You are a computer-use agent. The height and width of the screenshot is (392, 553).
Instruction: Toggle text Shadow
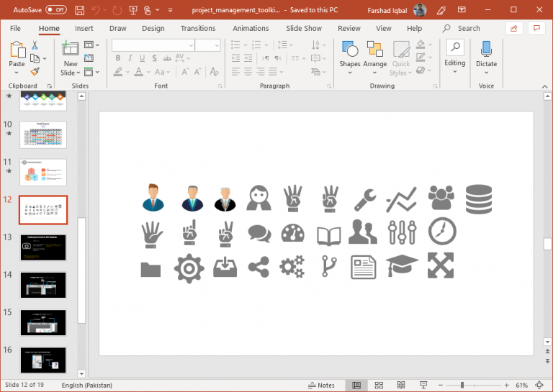click(155, 58)
